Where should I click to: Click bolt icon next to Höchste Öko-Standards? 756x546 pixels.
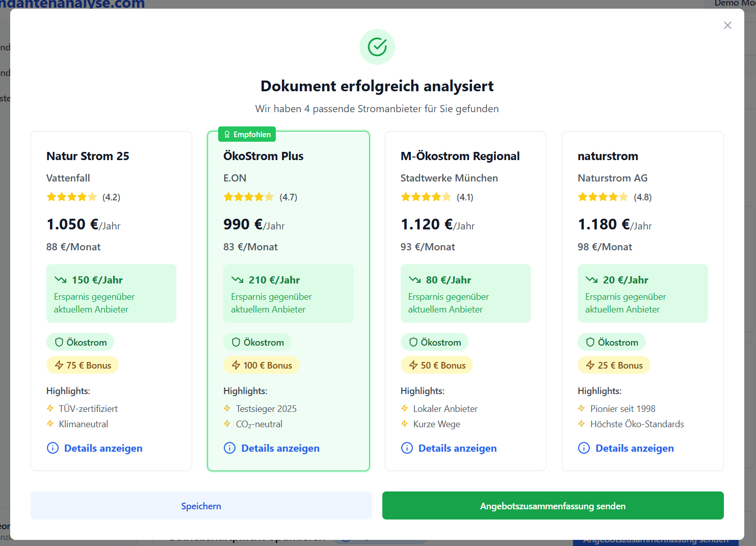pos(581,424)
